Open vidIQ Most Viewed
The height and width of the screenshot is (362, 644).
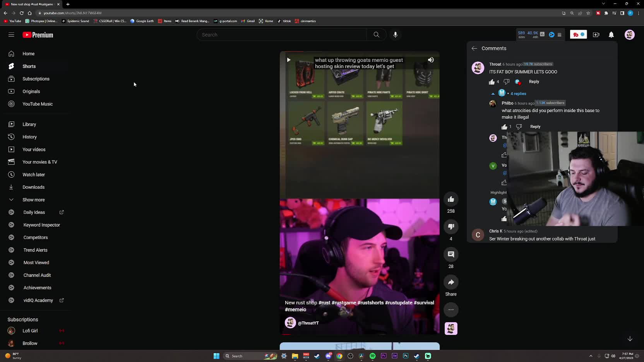tap(36, 263)
